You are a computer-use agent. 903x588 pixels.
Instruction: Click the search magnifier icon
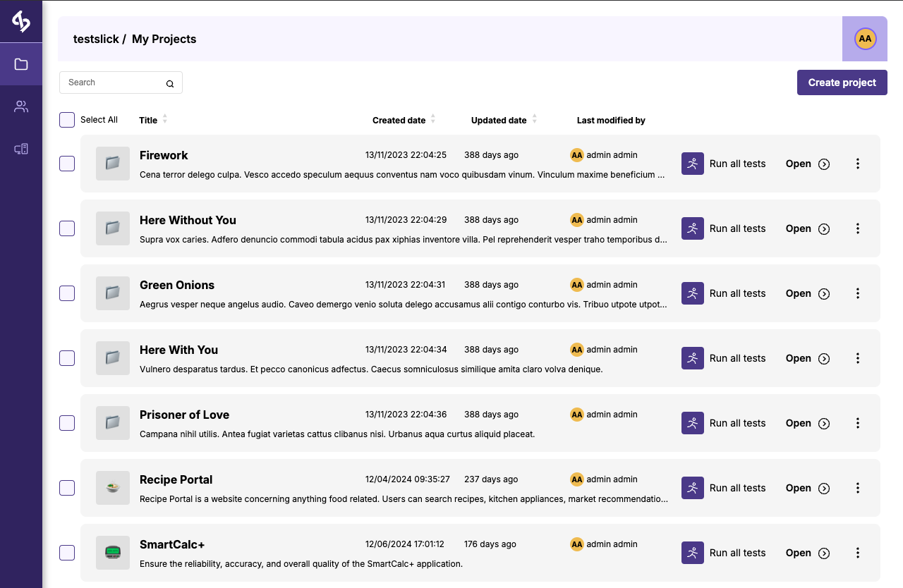170,83
